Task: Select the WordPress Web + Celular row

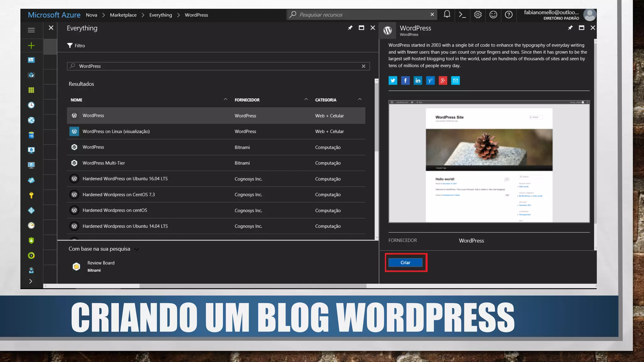Action: (216, 116)
